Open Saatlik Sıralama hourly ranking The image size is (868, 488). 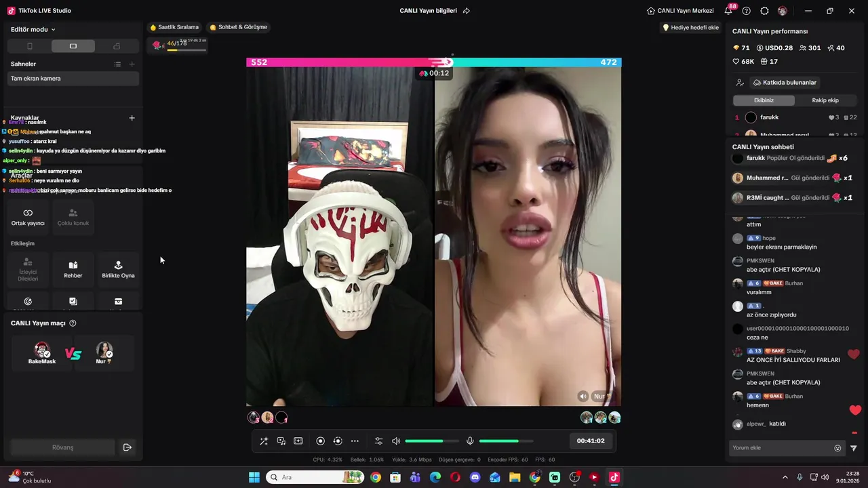click(174, 27)
